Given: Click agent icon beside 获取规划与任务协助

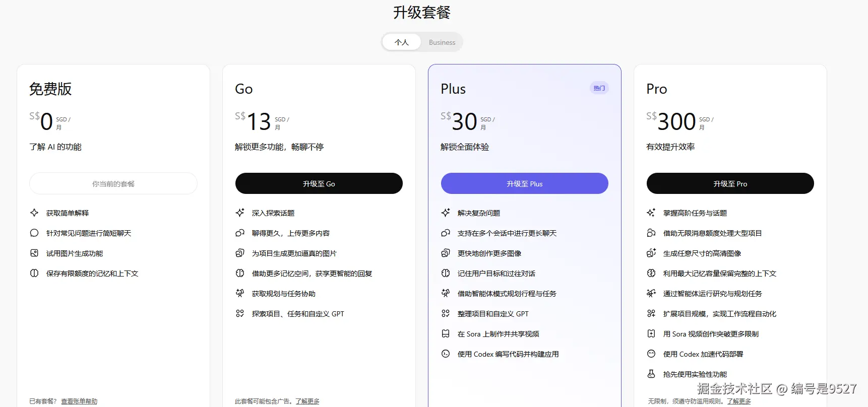Looking at the screenshot, I should tap(240, 293).
